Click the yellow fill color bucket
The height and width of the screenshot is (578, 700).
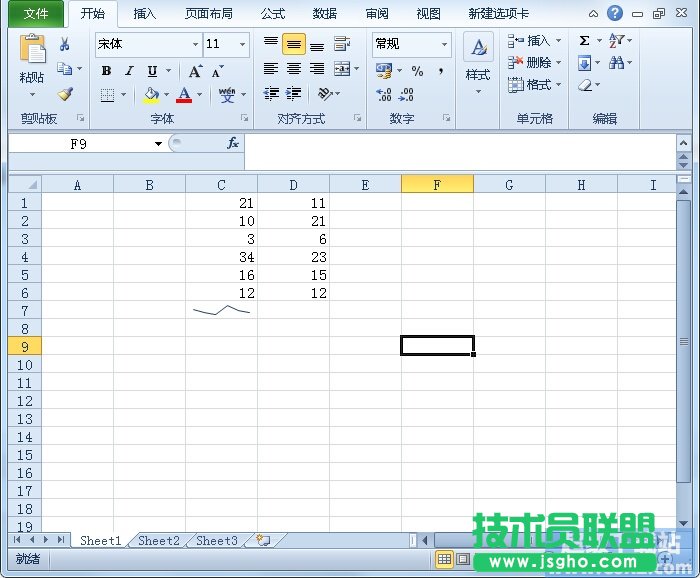[151, 95]
